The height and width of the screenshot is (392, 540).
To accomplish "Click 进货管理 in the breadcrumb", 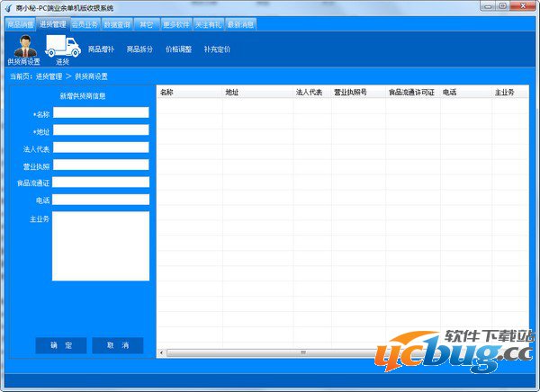I will point(49,76).
